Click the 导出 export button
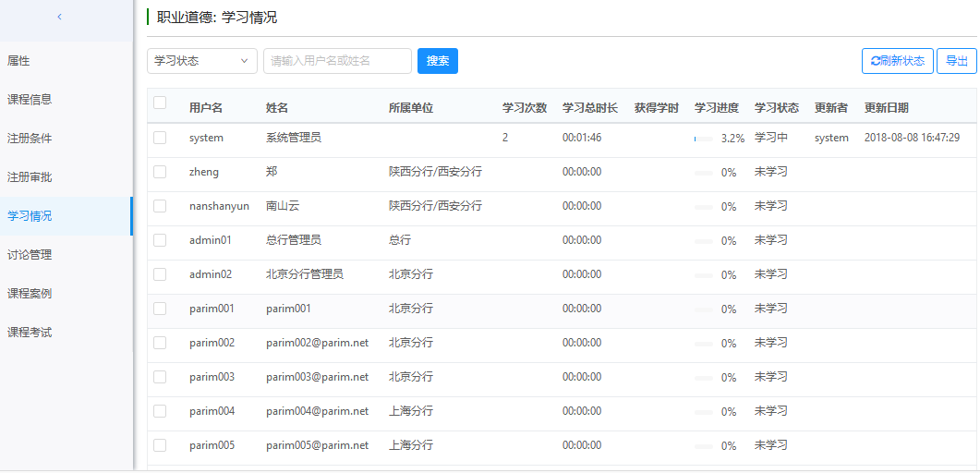Image resolution: width=980 pixels, height=473 pixels. [x=956, y=61]
